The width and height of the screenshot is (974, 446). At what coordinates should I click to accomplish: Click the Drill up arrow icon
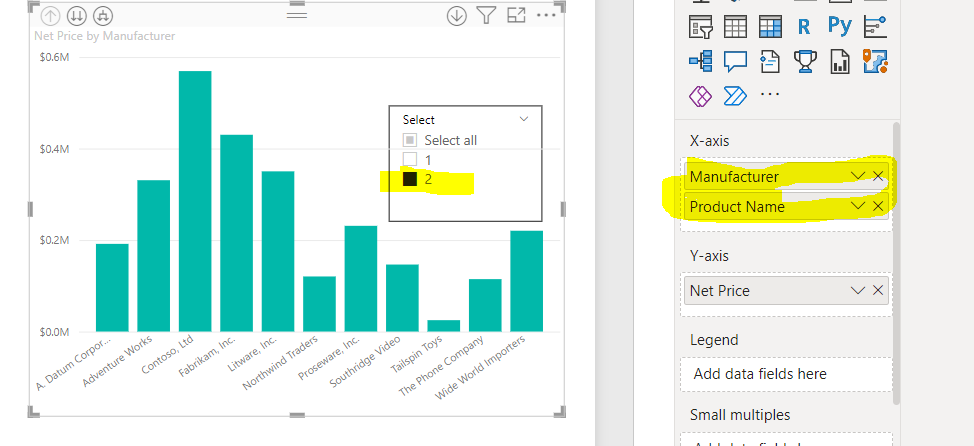50,16
